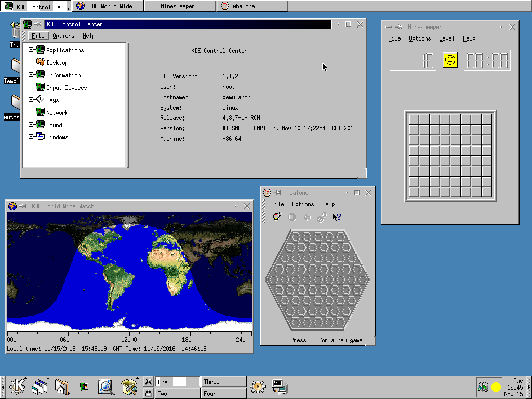
Task: Open the World Wide Watch globe window menu icon
Action: [x=12, y=206]
